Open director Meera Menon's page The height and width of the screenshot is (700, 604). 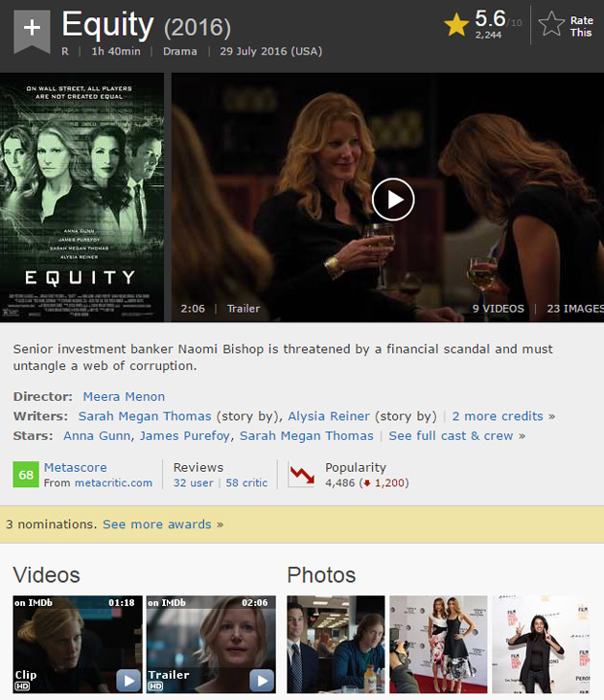coord(124,396)
